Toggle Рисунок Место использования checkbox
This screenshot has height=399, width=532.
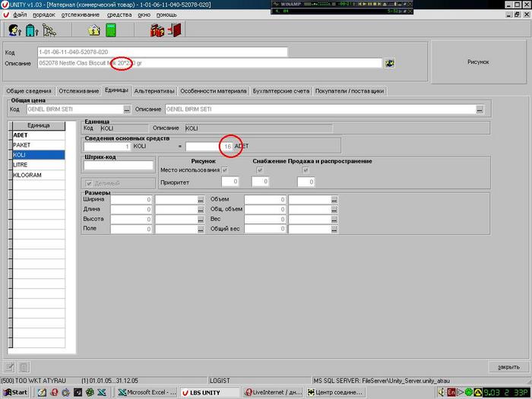point(224,170)
